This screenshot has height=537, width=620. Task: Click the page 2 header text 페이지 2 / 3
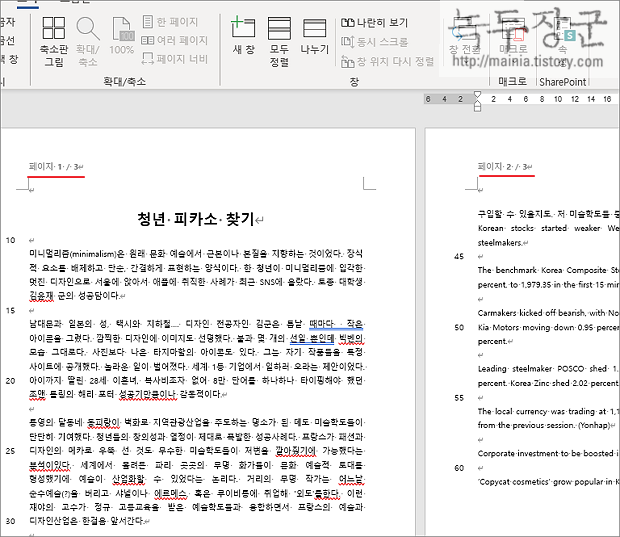[505, 167]
